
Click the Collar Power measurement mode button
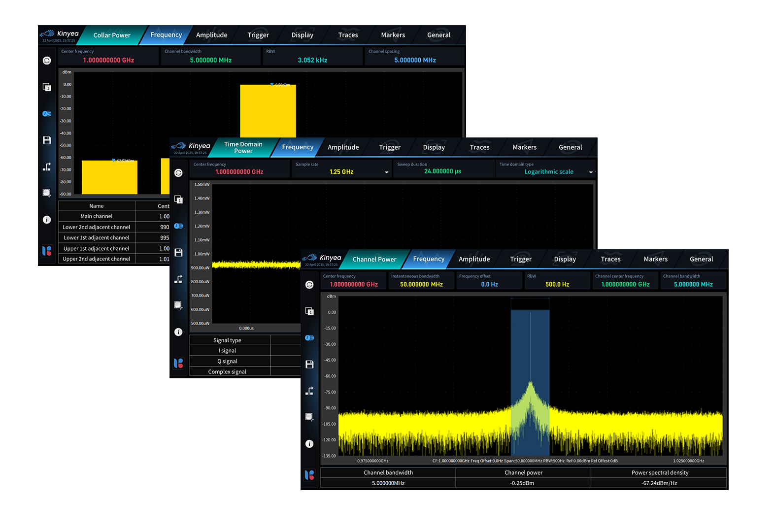point(112,35)
